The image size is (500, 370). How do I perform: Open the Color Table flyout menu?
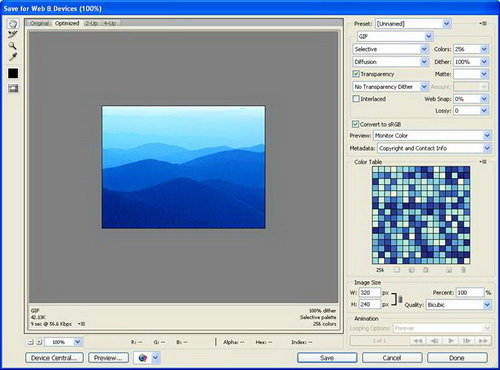coord(483,162)
